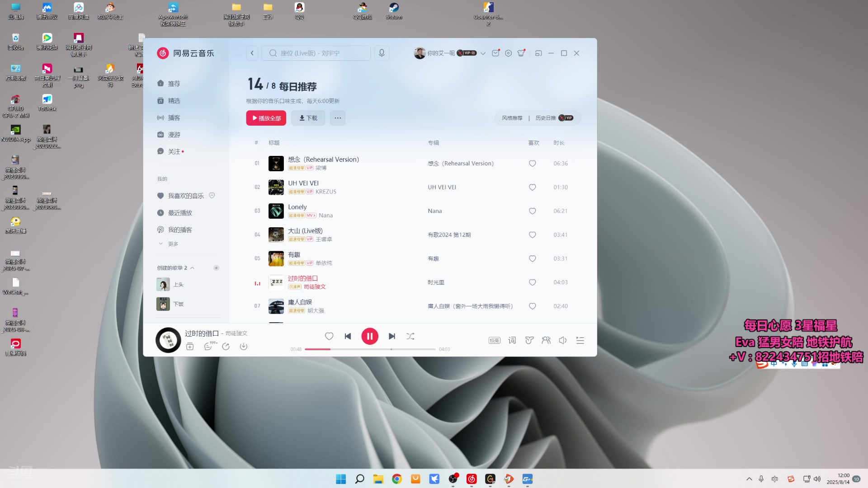Screen dimensions: 868x488
Task: Open Windows Start menu
Action: tap(341, 479)
